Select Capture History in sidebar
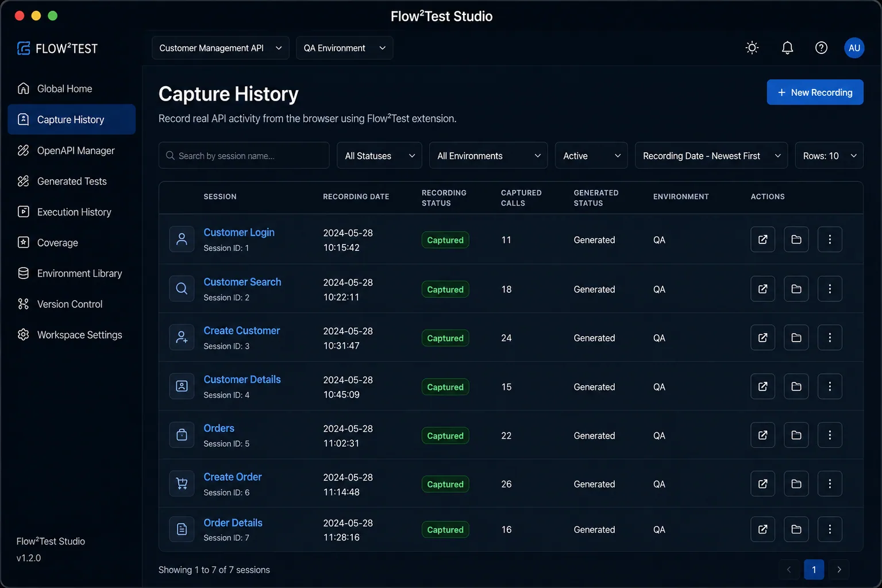 (71, 119)
